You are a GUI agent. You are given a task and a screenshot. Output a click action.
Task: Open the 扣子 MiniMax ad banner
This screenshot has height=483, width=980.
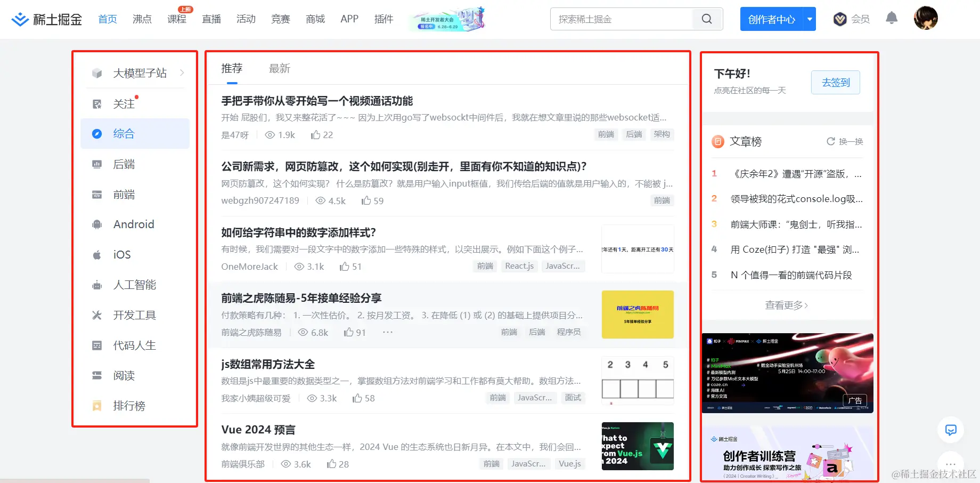pos(788,373)
